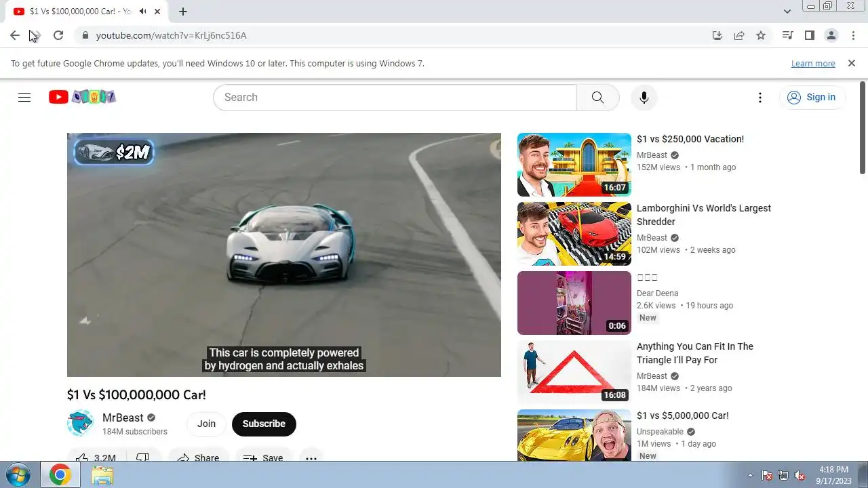Close the YouTube tab
868x488 pixels.
(157, 12)
